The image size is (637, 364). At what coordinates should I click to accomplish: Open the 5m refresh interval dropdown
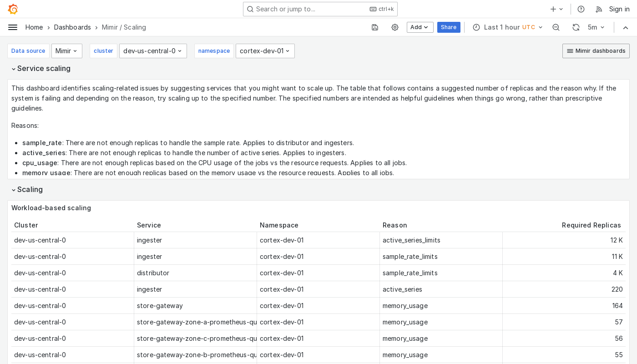click(596, 27)
